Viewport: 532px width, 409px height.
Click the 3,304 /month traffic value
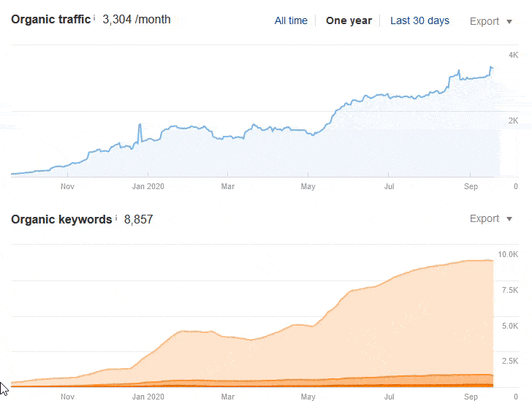[137, 20]
